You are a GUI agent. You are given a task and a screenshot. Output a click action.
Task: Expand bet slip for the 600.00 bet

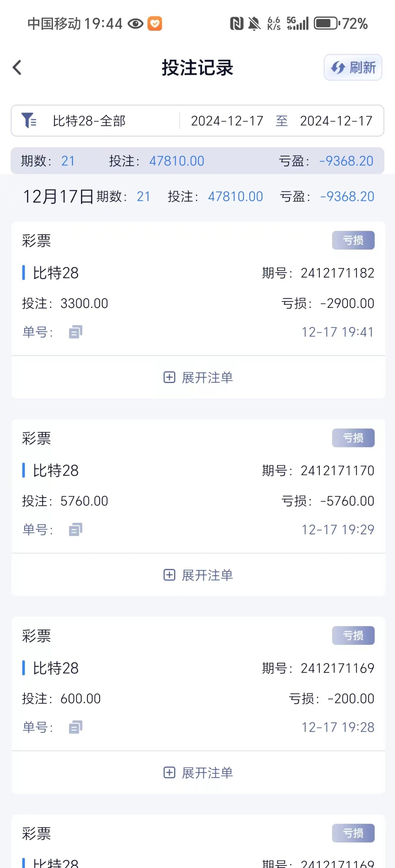198,773
